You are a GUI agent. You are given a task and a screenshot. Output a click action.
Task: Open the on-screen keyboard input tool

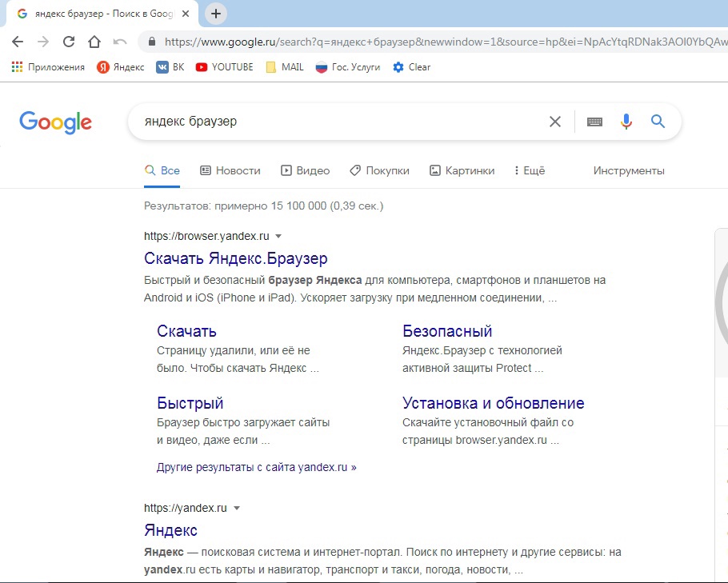pos(594,122)
